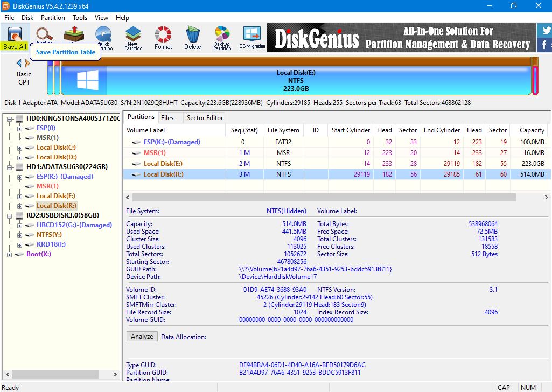Collapse the HD0:KINGSTON disk tree node
Viewport: 552px width, 392px height.
point(10,118)
